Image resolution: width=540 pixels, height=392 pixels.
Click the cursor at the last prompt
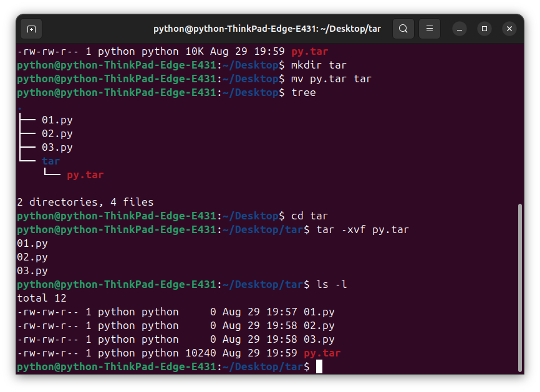[319, 366]
